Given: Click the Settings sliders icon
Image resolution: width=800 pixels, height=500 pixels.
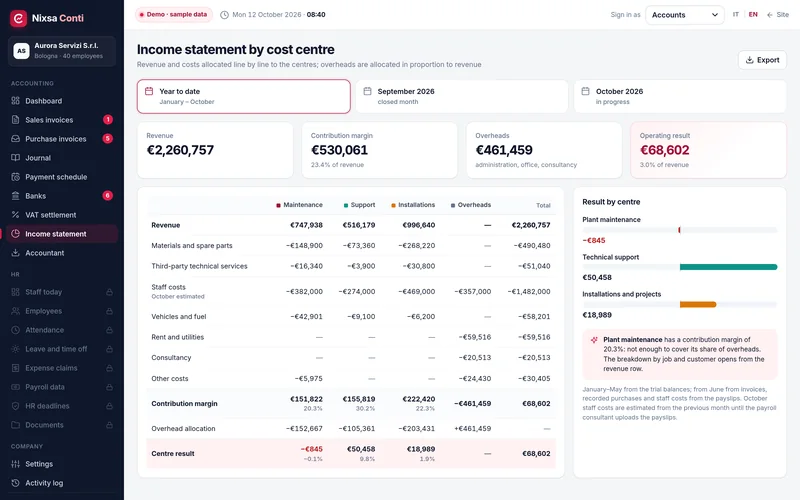Looking at the screenshot, I should pyautogui.click(x=15, y=464).
